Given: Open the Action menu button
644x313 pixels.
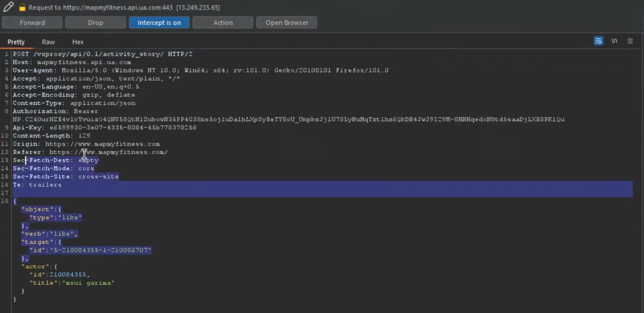Looking at the screenshot, I should (223, 23).
